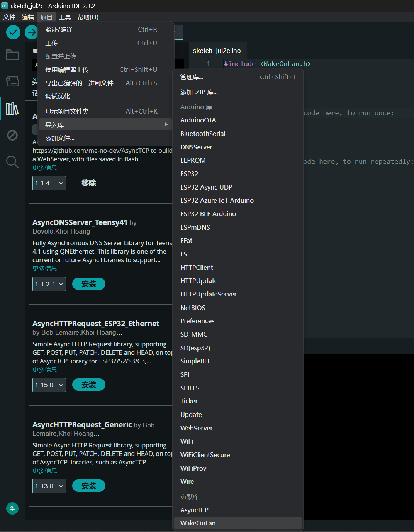Screen dimensions: 414x532
Task: Open the Boards Manager sidebar icon
Action: 12,81
